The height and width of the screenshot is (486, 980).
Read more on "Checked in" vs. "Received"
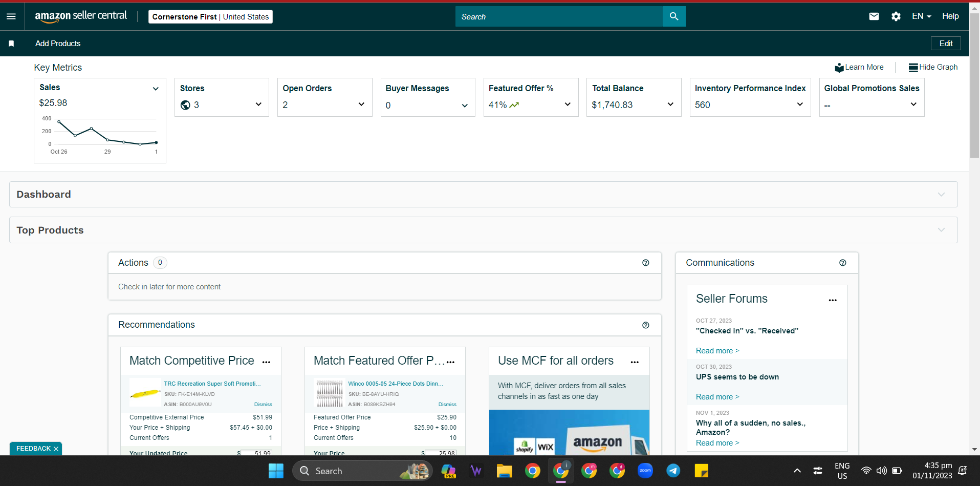pos(717,351)
